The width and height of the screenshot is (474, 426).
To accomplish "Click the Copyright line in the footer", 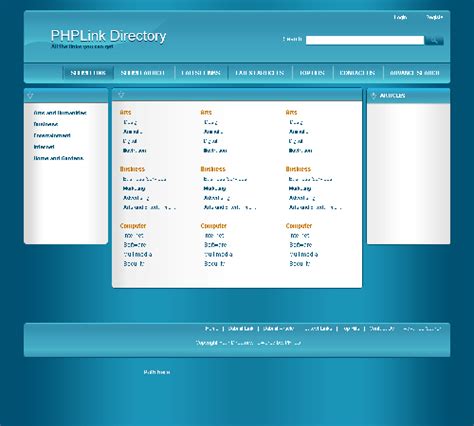I will (x=248, y=343).
